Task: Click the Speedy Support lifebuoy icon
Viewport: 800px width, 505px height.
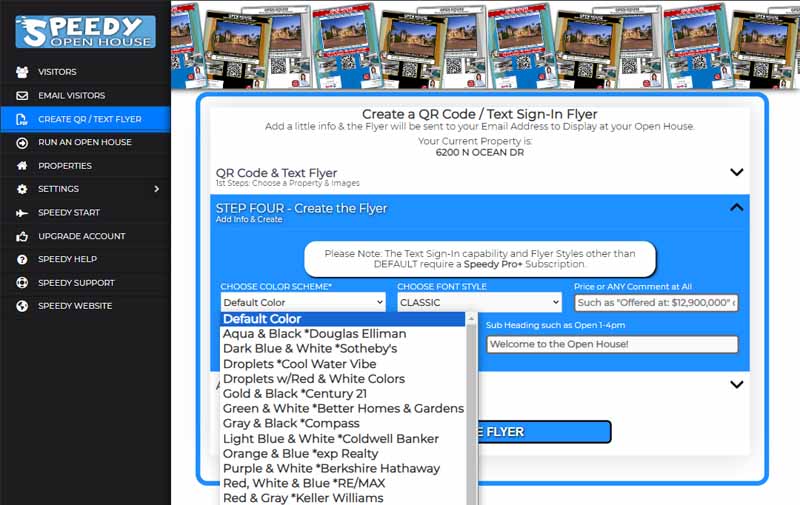Action: [22, 283]
